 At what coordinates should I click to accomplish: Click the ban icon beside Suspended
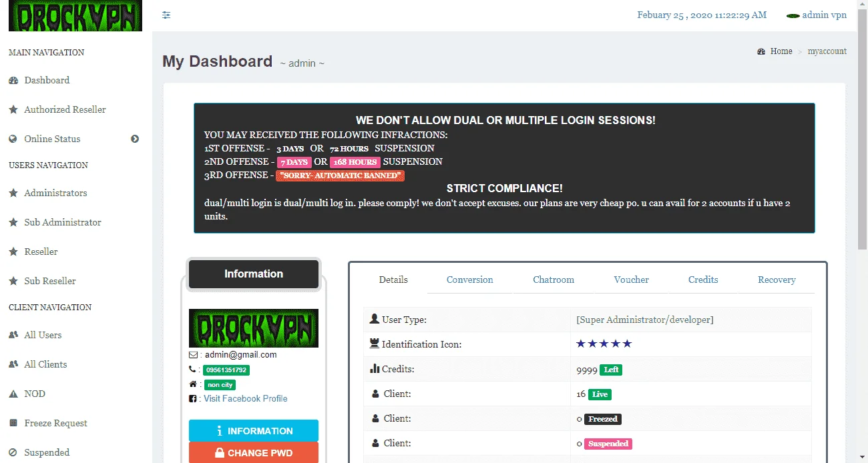(x=13, y=452)
